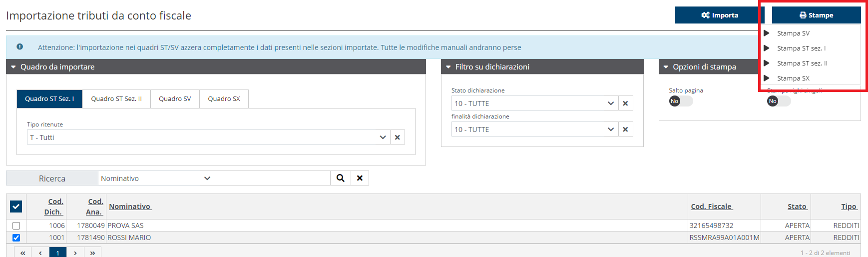The image size is (868, 257).
Task: Click the magnifier search icon
Action: click(x=340, y=178)
